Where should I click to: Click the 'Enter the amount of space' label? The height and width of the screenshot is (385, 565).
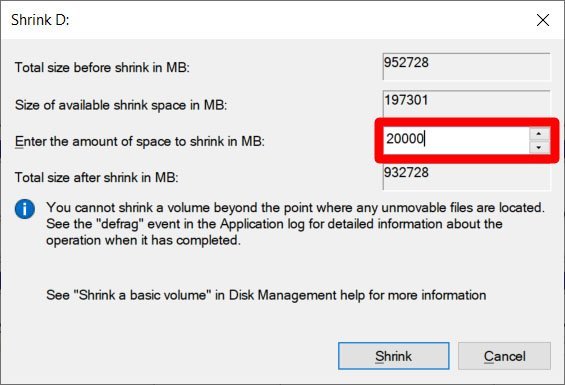[140, 141]
